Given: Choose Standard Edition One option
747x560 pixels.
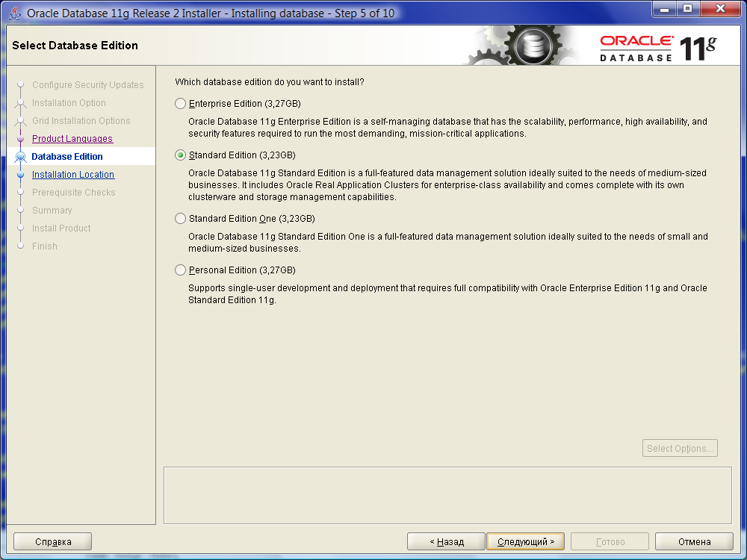Looking at the screenshot, I should pos(180,219).
